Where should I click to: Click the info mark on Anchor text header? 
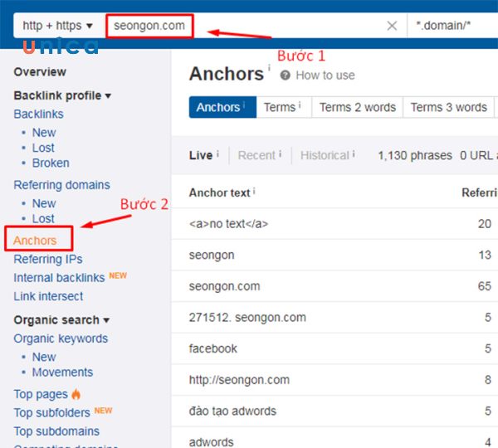click(254, 191)
